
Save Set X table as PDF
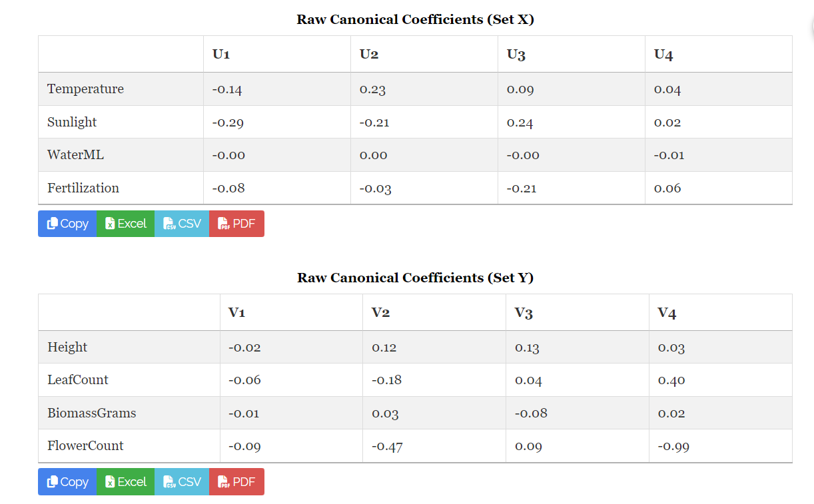pyautogui.click(x=236, y=224)
